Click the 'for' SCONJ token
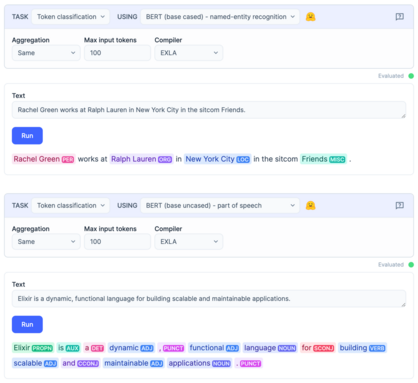This screenshot has height=383, width=418. click(x=318, y=348)
